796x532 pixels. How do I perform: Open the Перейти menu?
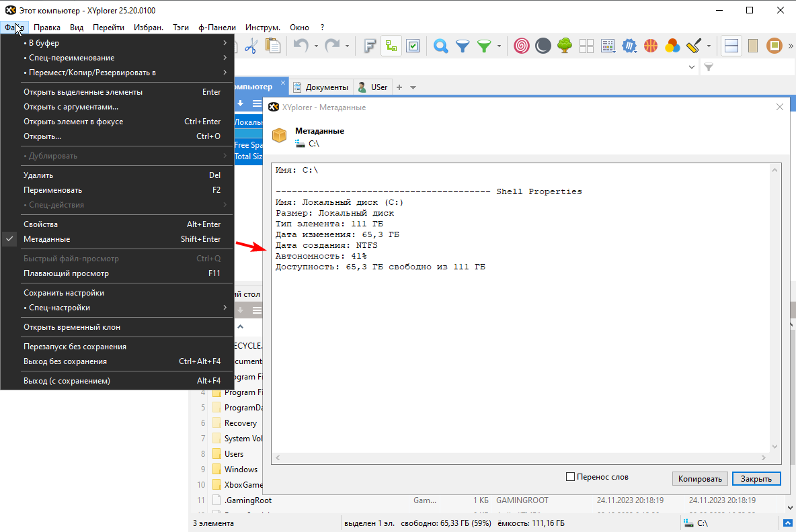[x=109, y=28]
